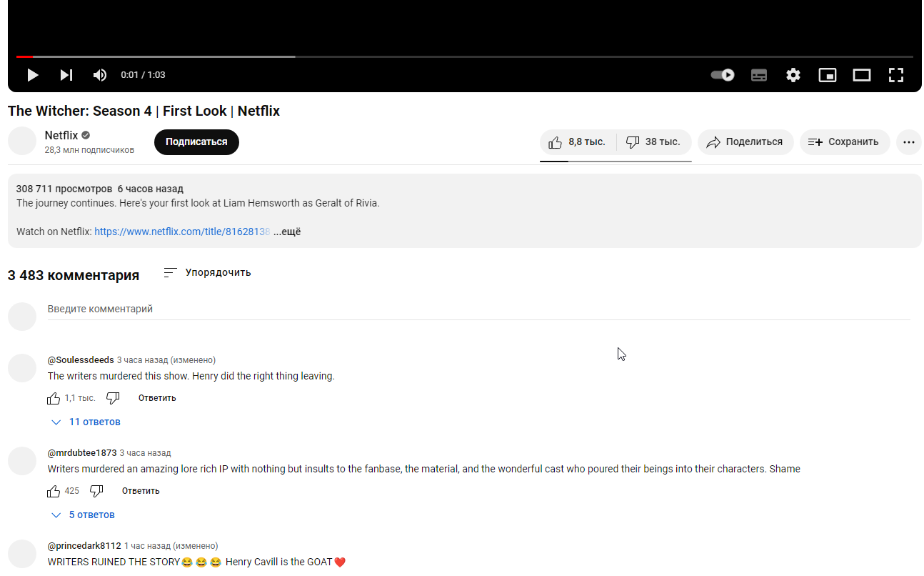Like the video showing 8,8 тыс.
924x576 pixels.
[x=578, y=142]
